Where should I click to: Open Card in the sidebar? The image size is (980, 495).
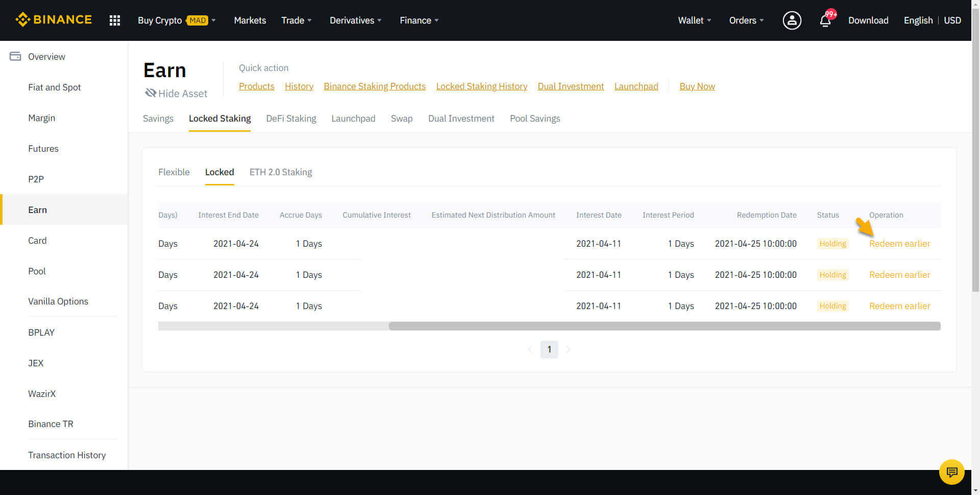[37, 241]
